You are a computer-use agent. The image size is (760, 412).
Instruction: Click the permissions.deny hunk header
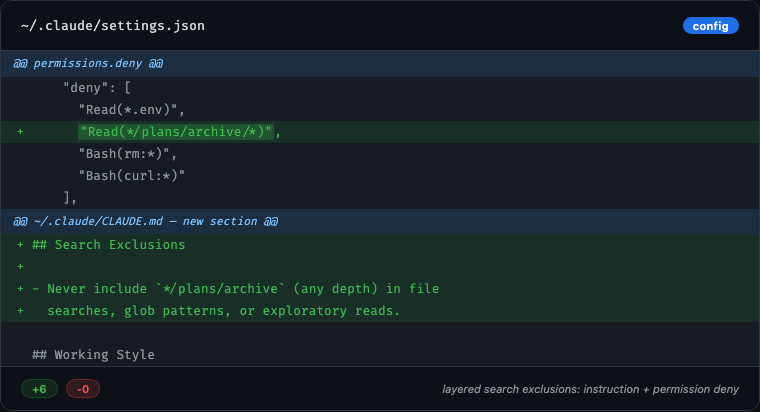click(x=380, y=63)
